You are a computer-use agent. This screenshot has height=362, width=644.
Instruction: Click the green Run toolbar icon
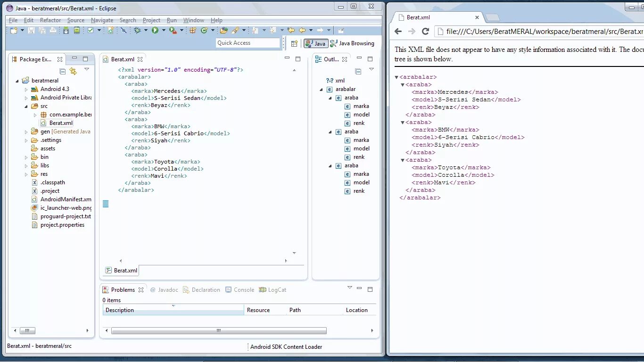[x=155, y=30]
